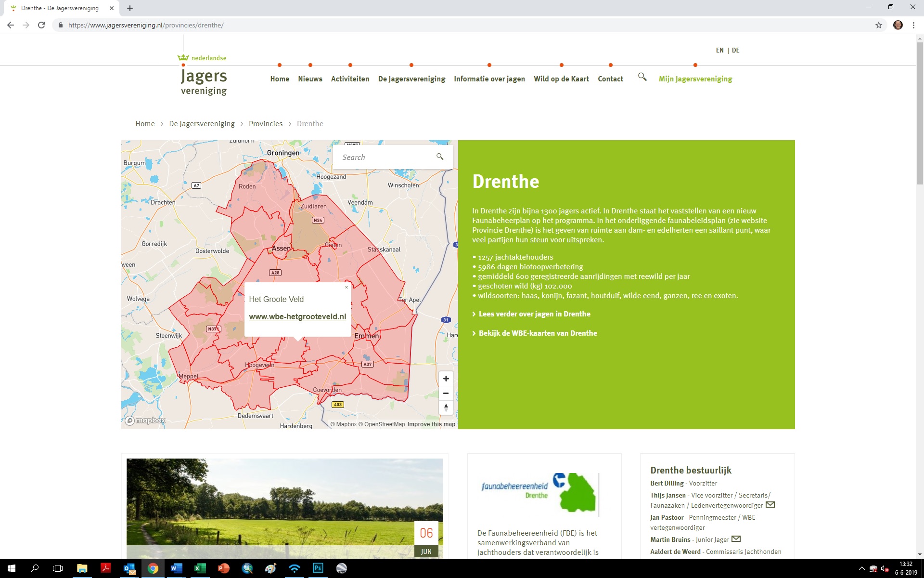Open www.wbe-hetgrooteveld.nl link in popup
The image size is (924, 578).
297,316
